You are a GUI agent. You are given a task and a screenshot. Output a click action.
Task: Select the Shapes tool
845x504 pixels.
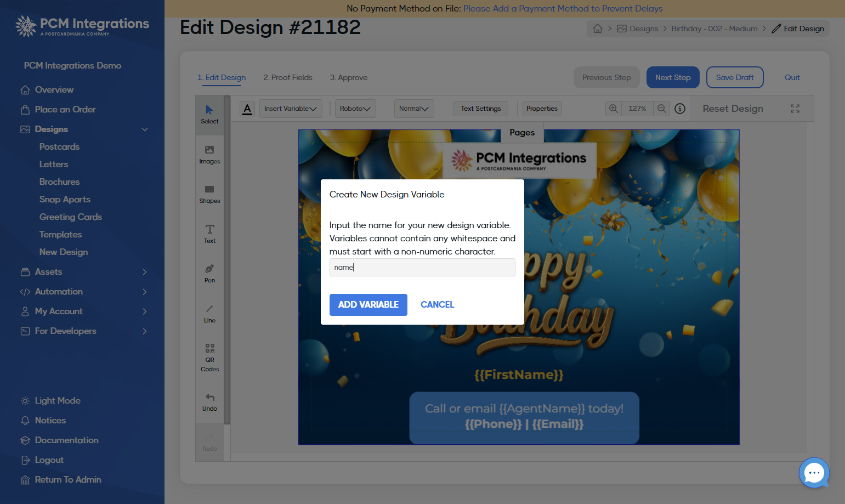coord(209,194)
